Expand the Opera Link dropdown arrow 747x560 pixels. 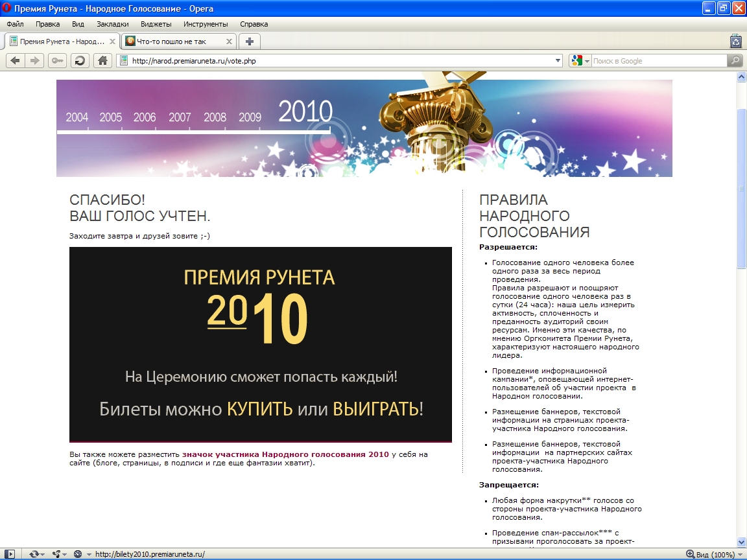pos(42,554)
